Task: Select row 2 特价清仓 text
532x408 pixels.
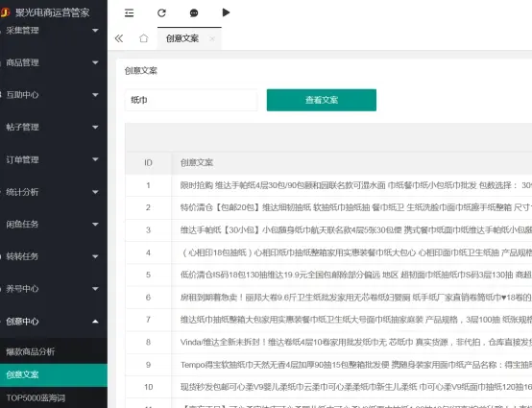Action: click(356, 207)
